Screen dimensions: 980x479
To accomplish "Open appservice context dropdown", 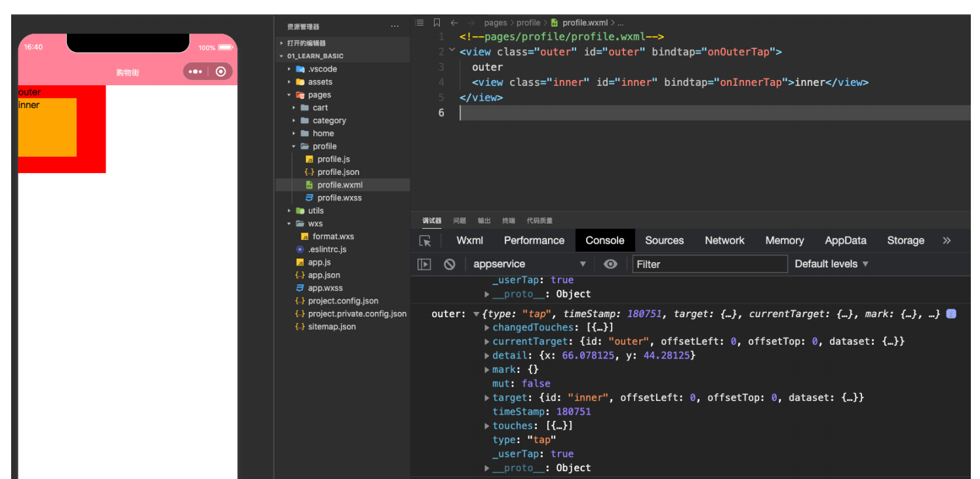I will coord(530,264).
